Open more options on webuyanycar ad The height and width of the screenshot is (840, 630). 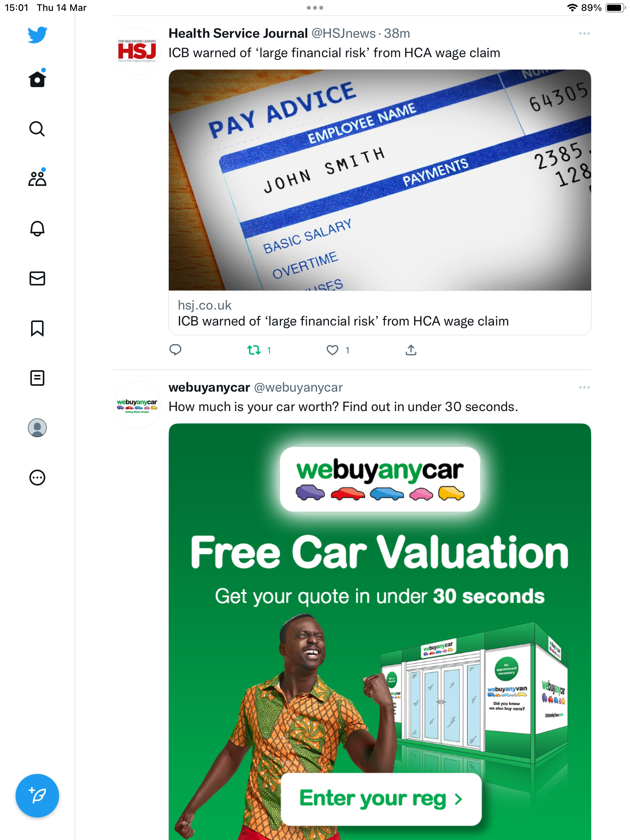(584, 387)
